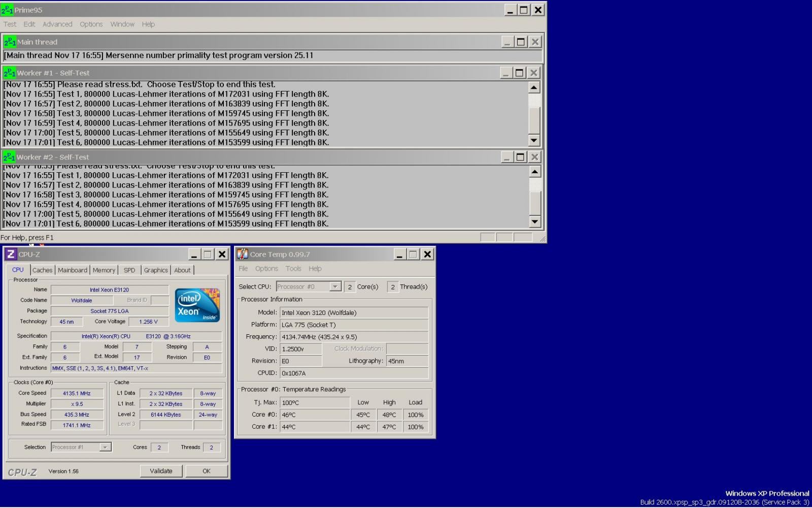
Task: Open the Test menu in Prime95
Action: pos(10,24)
